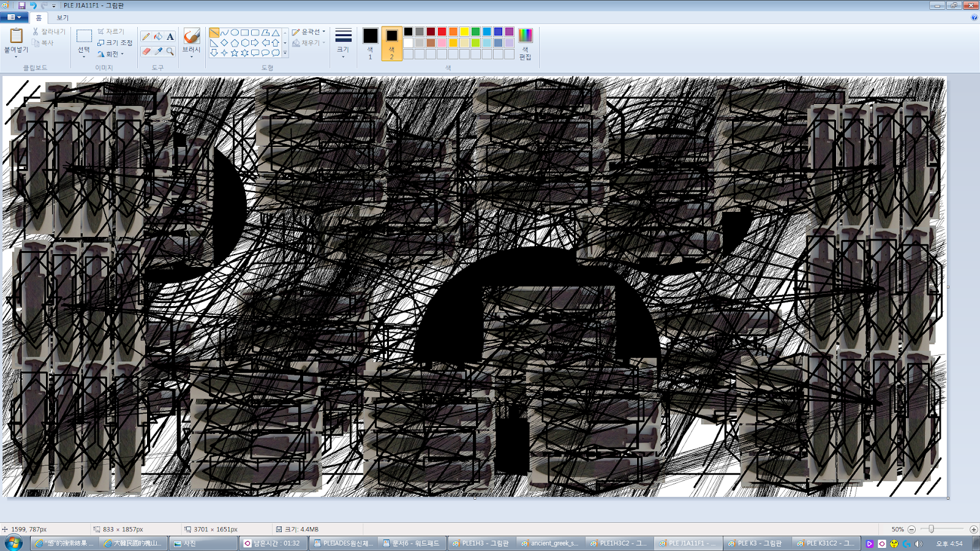Select the Left arrow shape
Image resolution: width=980 pixels, height=551 pixels.
pos(265,43)
